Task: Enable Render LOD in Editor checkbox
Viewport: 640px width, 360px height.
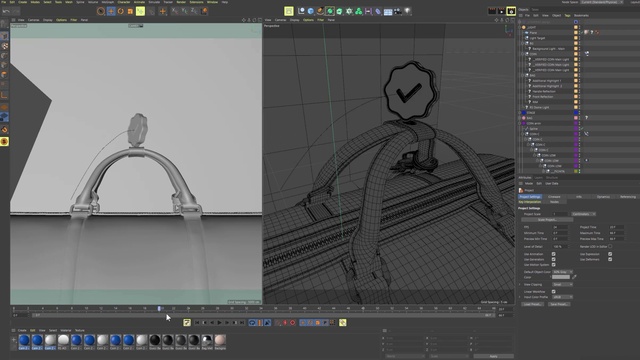Action: [610, 247]
